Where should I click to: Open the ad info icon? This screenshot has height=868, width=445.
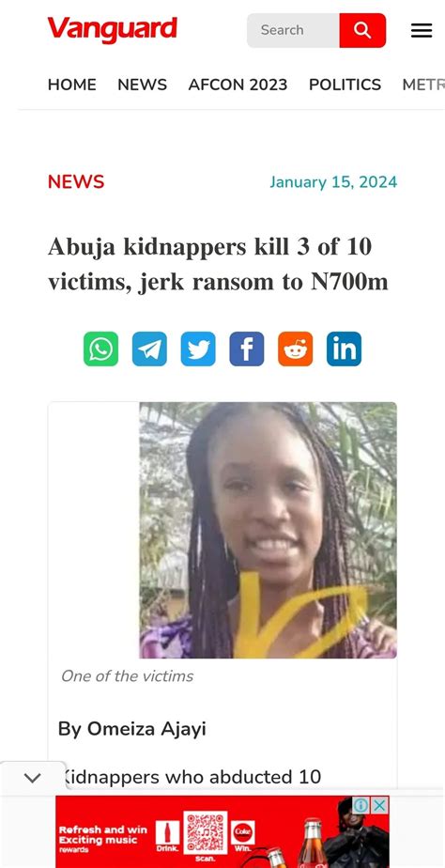tap(361, 805)
